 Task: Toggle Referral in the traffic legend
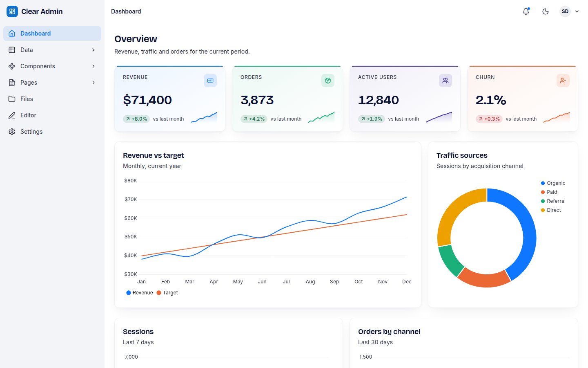coord(553,201)
